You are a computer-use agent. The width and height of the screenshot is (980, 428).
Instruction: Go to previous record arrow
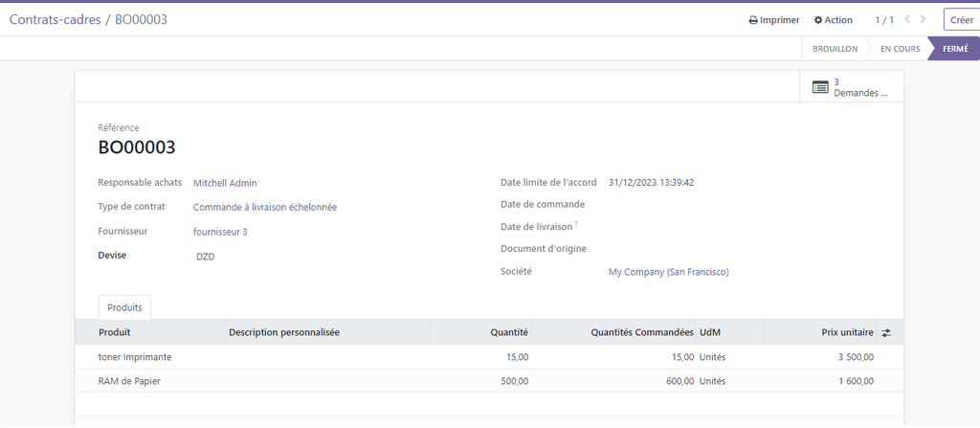(x=907, y=19)
